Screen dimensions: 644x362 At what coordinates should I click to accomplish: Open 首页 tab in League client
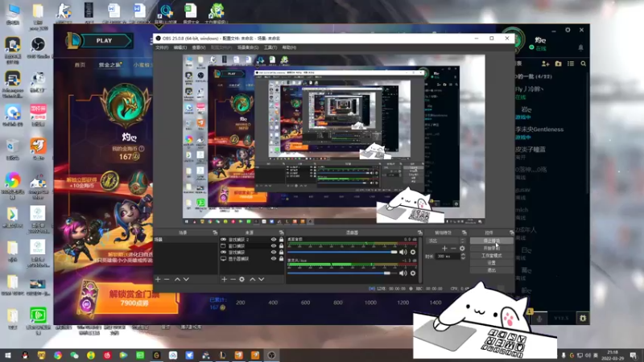[80, 65]
